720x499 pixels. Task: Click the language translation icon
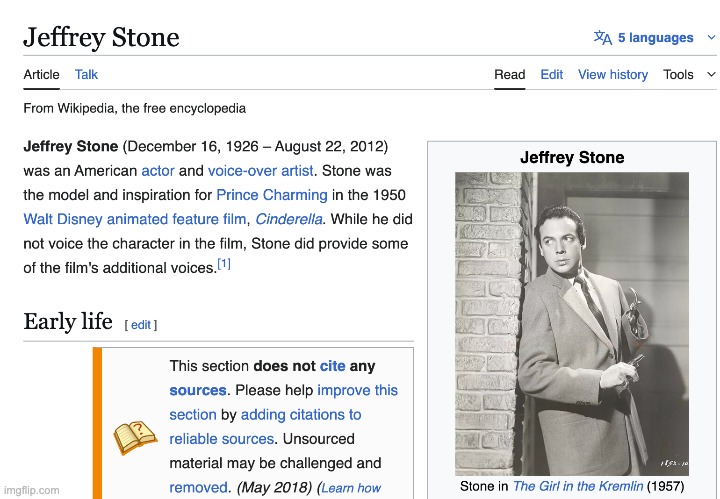[602, 38]
